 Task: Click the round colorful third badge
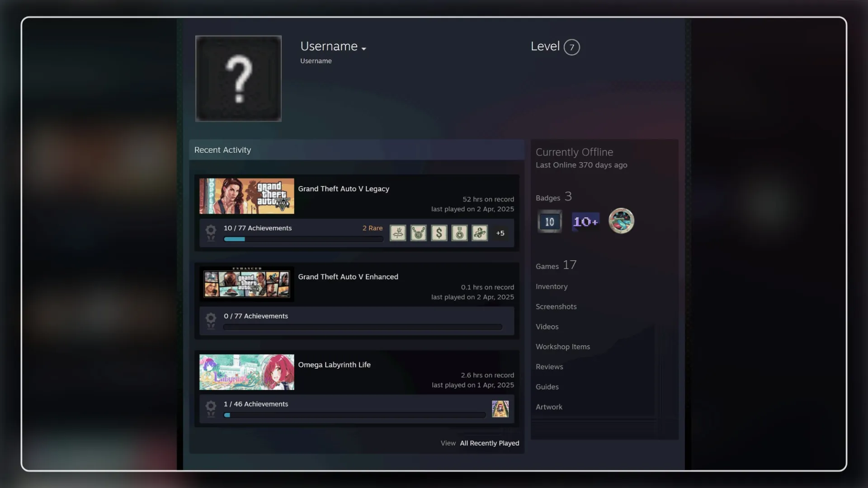(x=621, y=221)
